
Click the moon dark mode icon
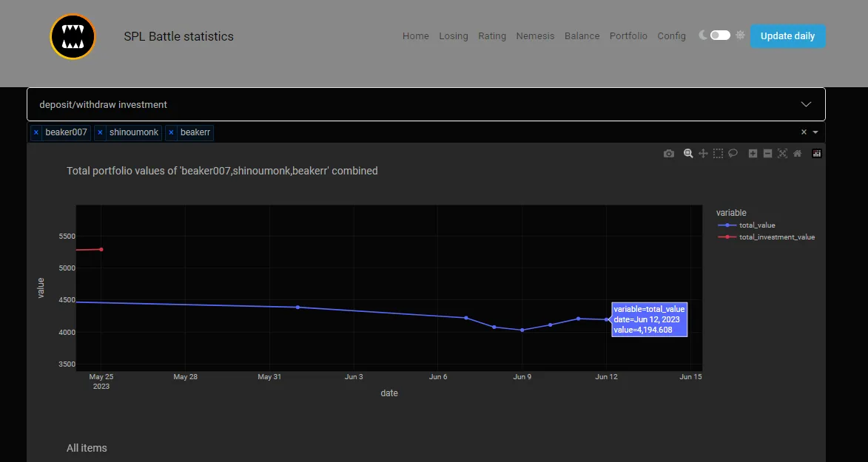(702, 35)
